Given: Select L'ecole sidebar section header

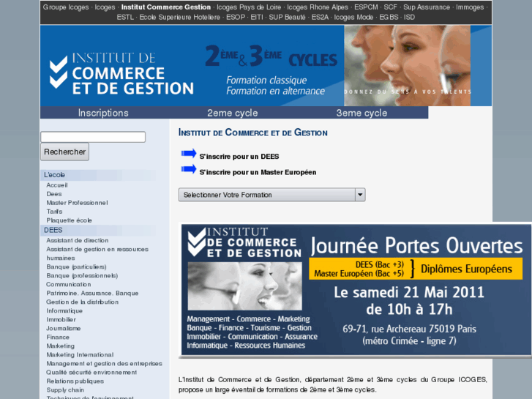Looking at the screenshot, I should coord(54,175).
